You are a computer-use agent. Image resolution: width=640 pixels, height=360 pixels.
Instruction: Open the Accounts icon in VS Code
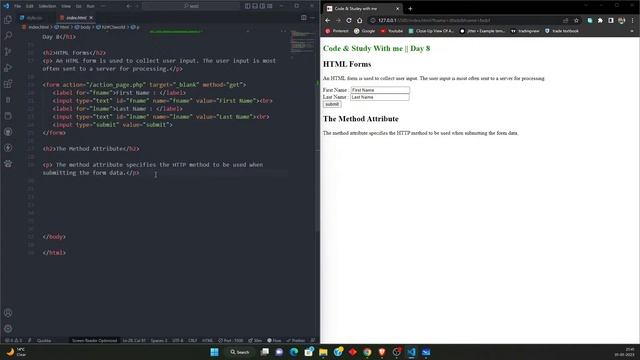(8, 313)
